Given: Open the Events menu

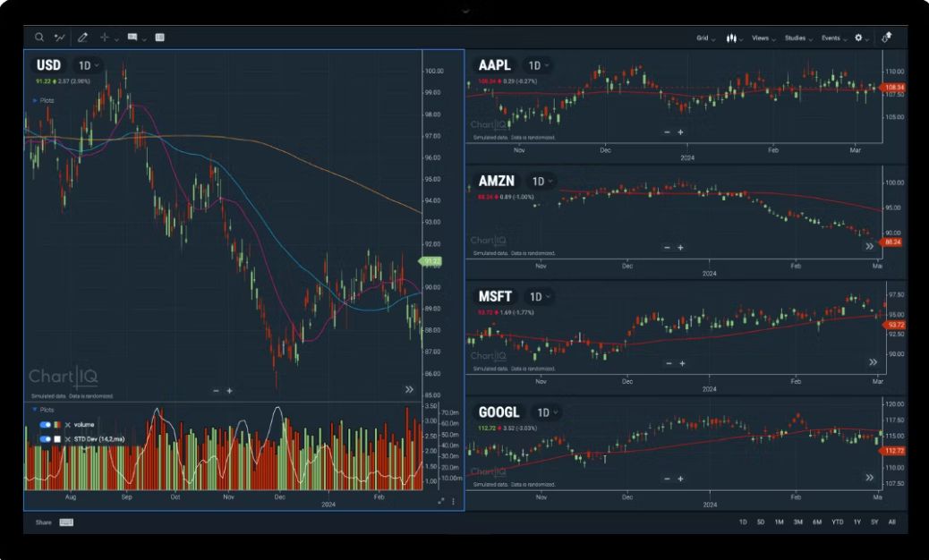Looking at the screenshot, I should tap(834, 38).
